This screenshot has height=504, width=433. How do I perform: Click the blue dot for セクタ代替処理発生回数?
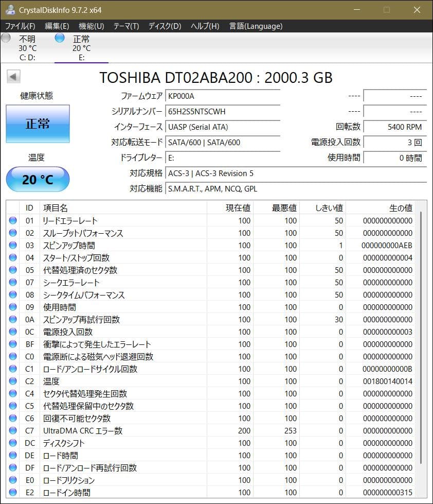point(13,393)
